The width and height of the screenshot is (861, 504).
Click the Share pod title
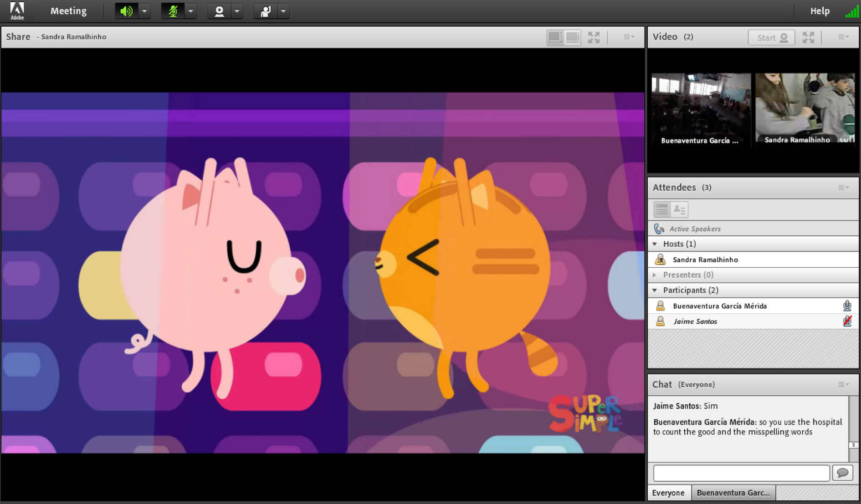pos(18,37)
